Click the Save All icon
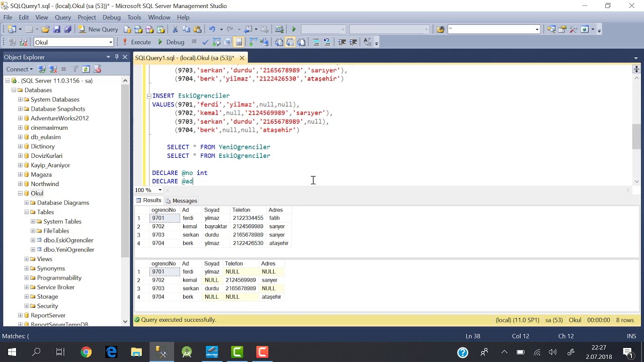This screenshot has width=644, height=362. [x=67, y=29]
